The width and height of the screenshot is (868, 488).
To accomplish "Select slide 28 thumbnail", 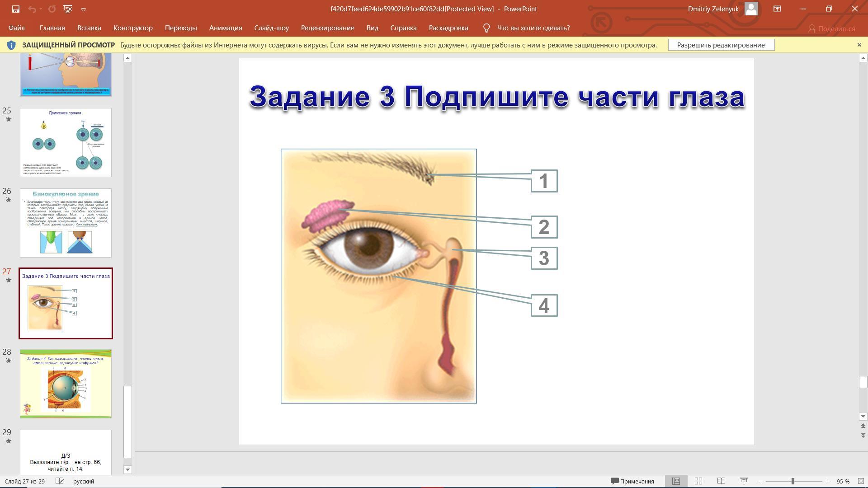I will (x=66, y=384).
